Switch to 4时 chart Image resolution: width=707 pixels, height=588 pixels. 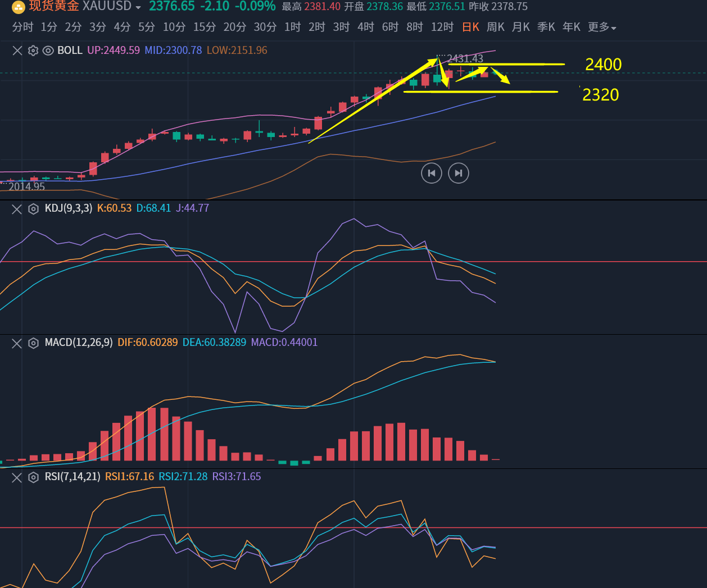[x=366, y=27]
